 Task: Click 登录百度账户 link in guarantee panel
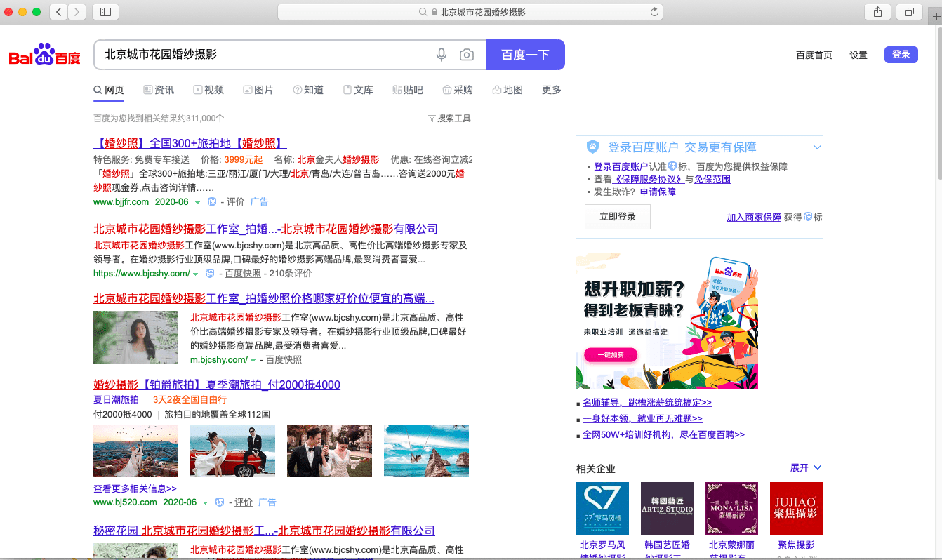(621, 167)
